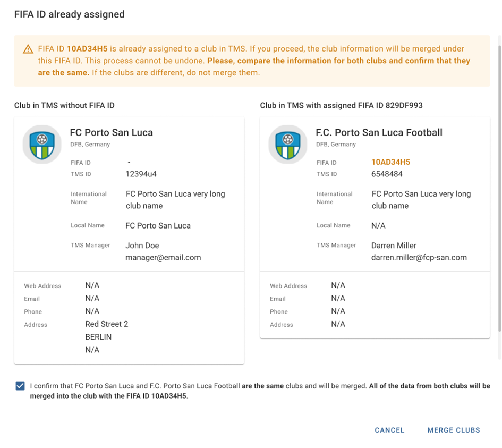The width and height of the screenshot is (502, 448).
Task: Uncheck the merge confirmation checkbox
Action: coord(20,386)
